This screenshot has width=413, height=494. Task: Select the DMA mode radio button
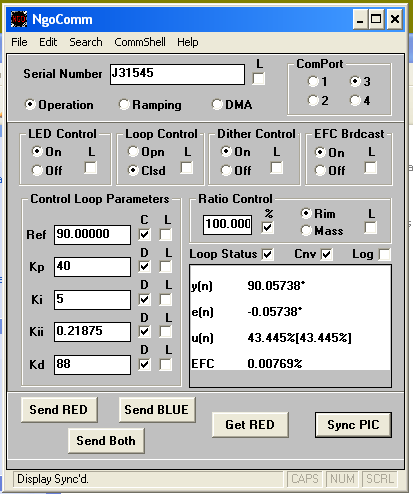tap(217, 104)
